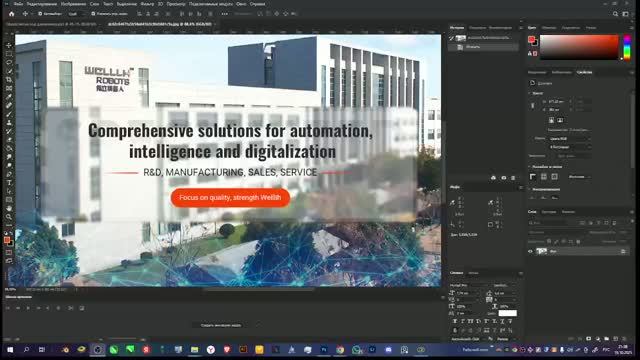Select the Eraser tool
The width and height of the screenshot is (640, 360).
[x=9, y=140]
